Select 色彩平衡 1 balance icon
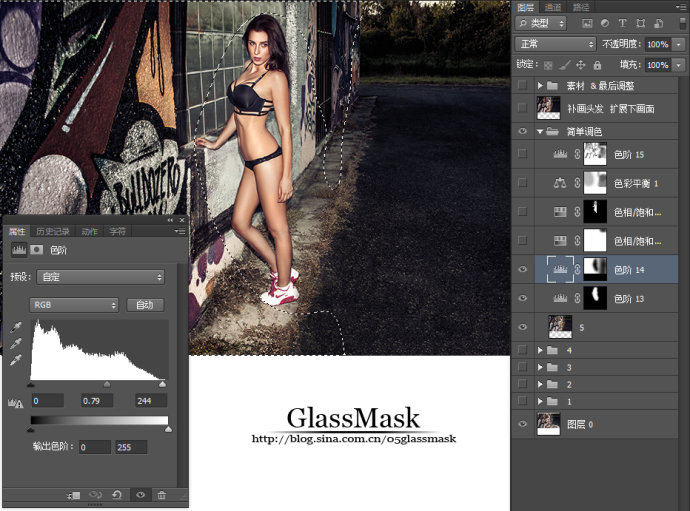This screenshot has height=511, width=690. pyautogui.click(x=560, y=183)
